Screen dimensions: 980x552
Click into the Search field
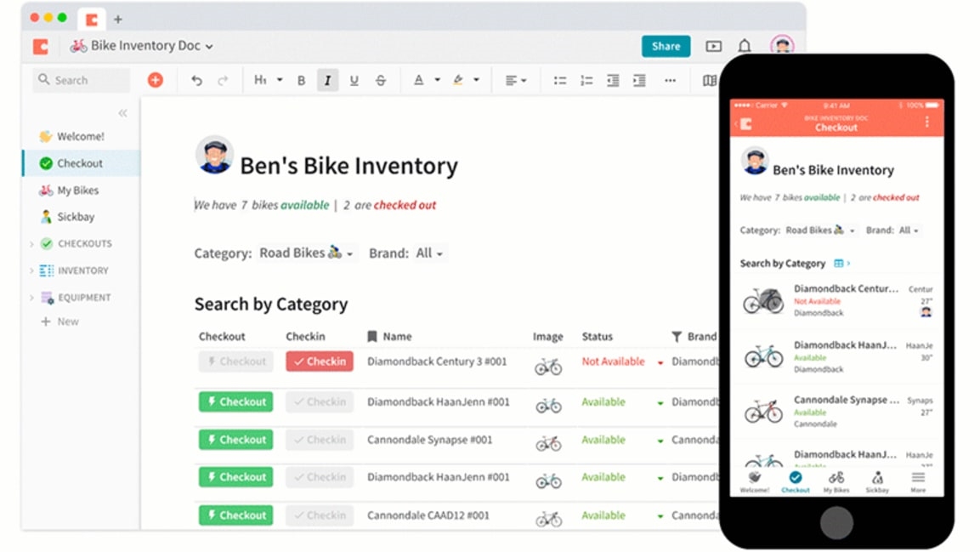(x=82, y=80)
